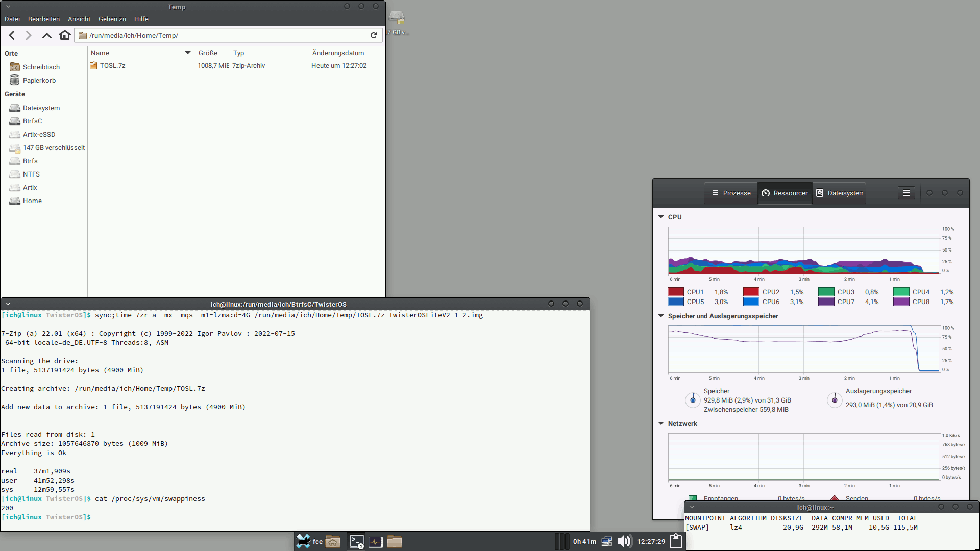Switch to the Prozesse tab
Viewport: 980px width, 551px height.
pyautogui.click(x=731, y=193)
